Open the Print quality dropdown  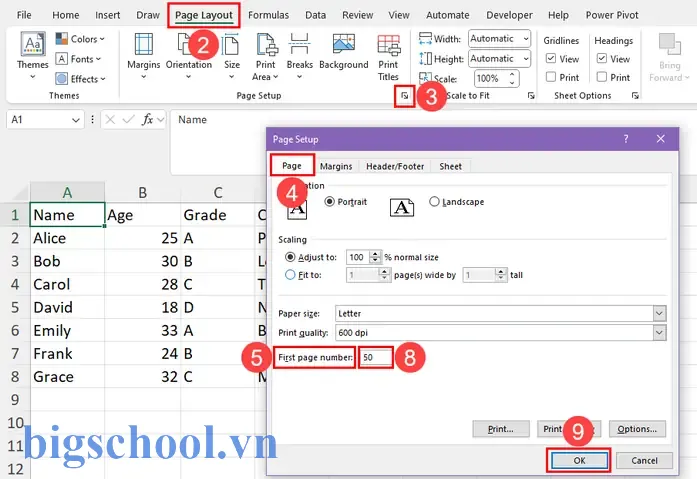[659, 332]
